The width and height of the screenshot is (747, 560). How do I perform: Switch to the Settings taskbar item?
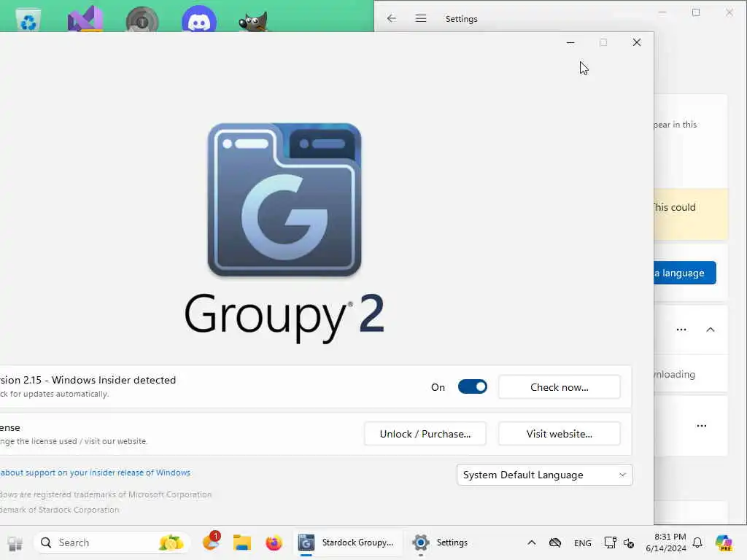441,542
